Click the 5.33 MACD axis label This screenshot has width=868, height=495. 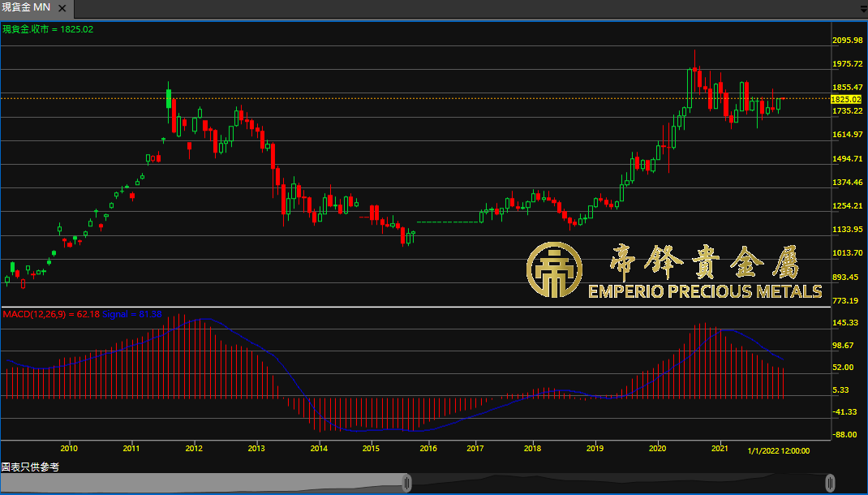click(x=841, y=390)
